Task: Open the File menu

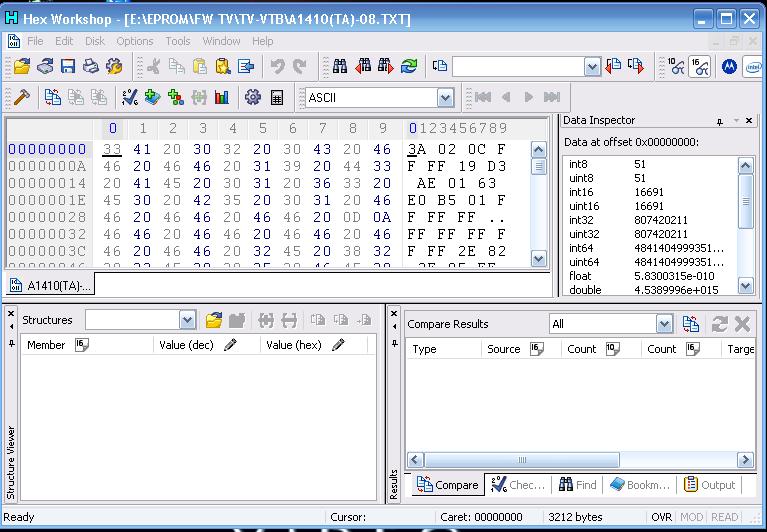Action: (x=35, y=41)
